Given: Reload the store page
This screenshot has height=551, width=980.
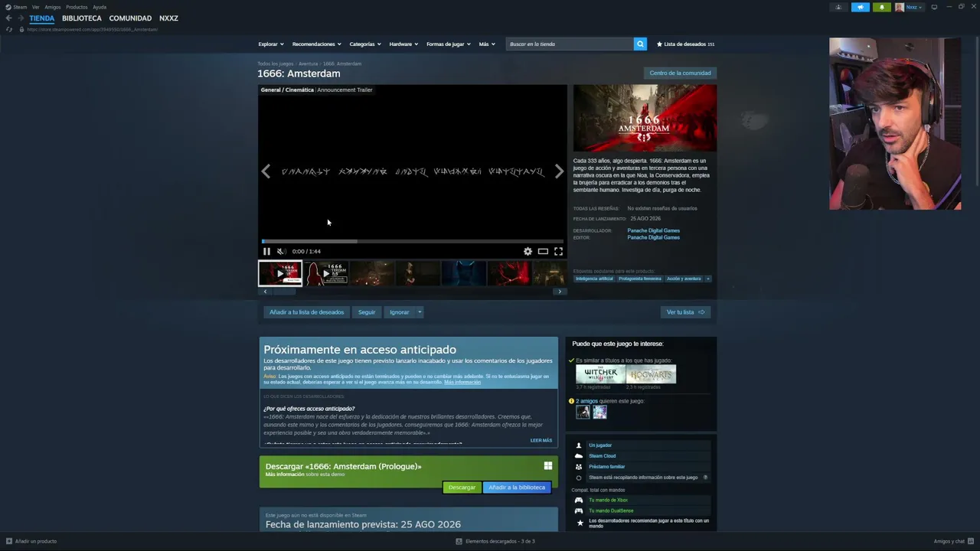Looking at the screenshot, I should (9, 29).
